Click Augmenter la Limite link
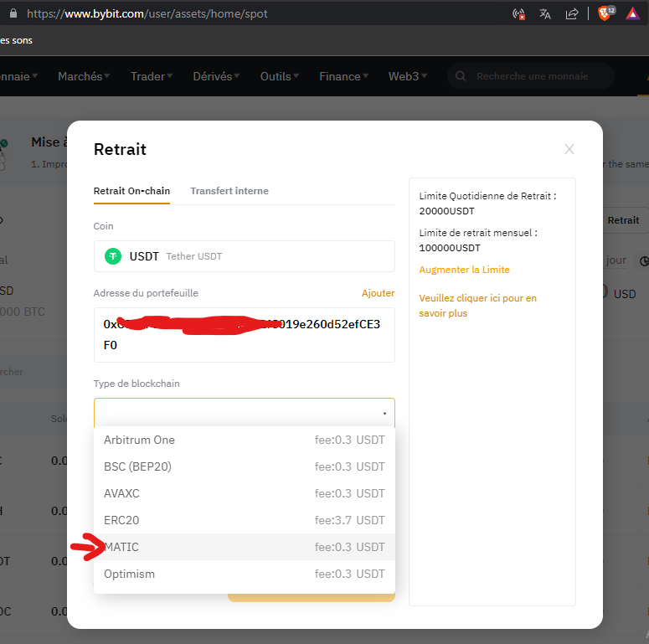The width and height of the screenshot is (649, 644). (x=464, y=270)
